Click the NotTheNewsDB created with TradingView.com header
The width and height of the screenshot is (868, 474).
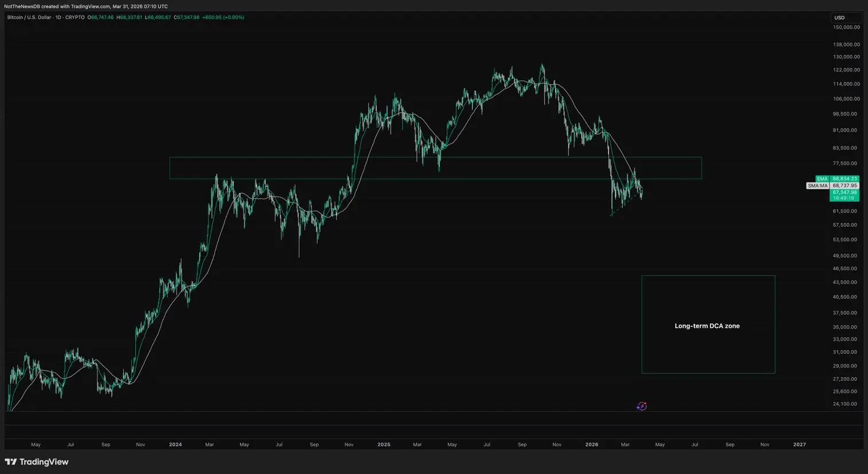pyautogui.click(x=86, y=6)
